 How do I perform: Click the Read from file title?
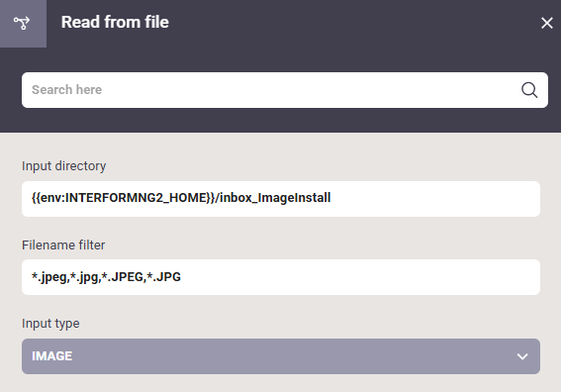115,22
